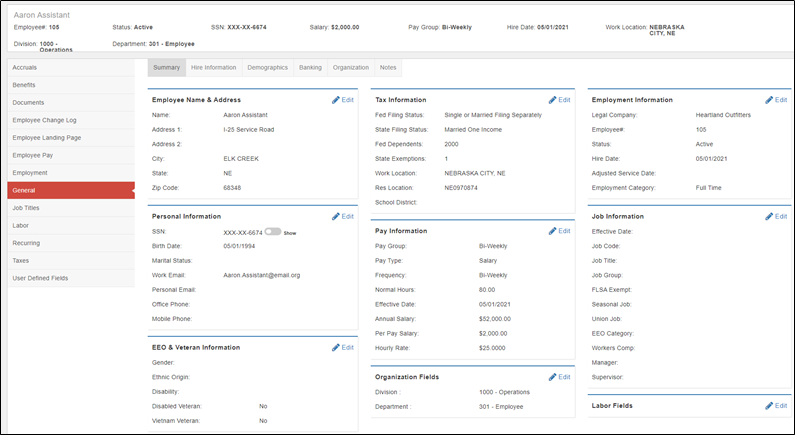This screenshot has width=795, height=435.
Task: Edit the Employee Name & Address section
Action: (342, 100)
